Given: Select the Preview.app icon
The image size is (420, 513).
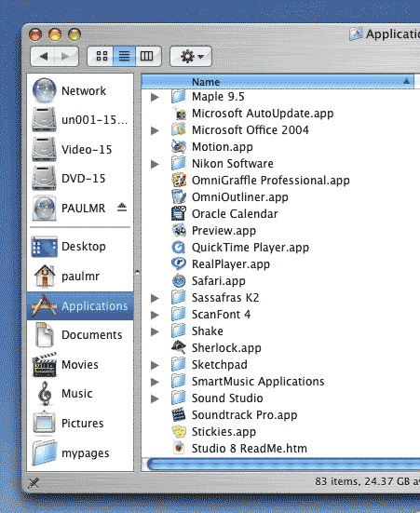Looking at the screenshot, I should 179,230.
